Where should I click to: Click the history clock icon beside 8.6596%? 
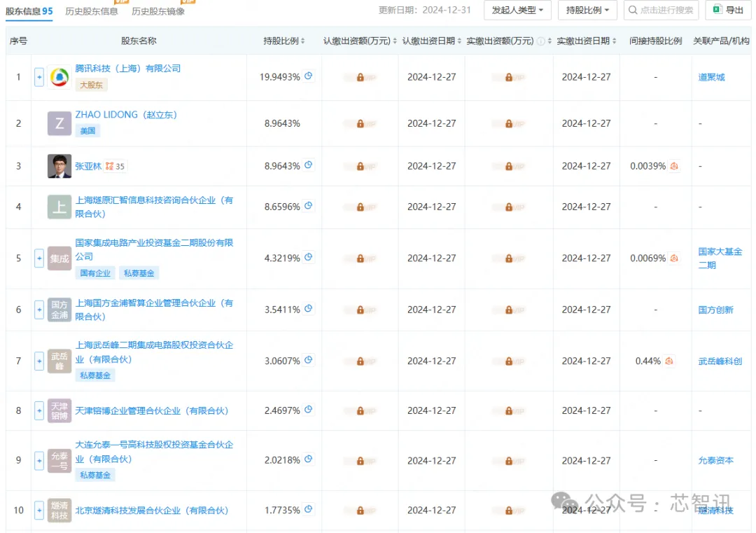click(309, 205)
